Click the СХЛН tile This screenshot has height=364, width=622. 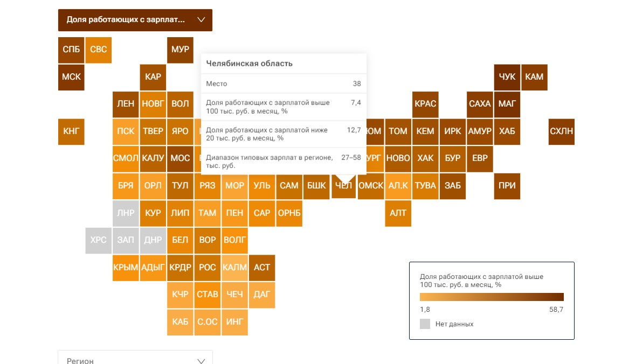pos(561,131)
